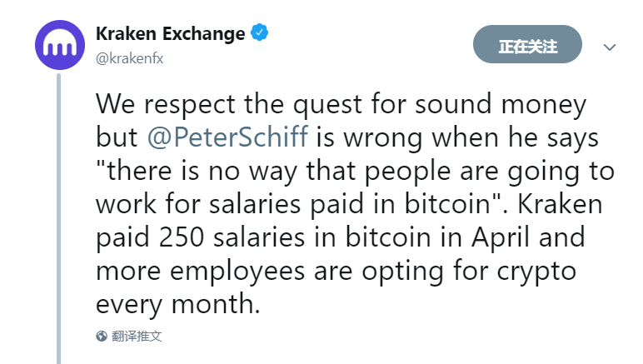Click the 翻译推文 translate tweet link
Viewport: 643px width, 364px height.
pyautogui.click(x=137, y=337)
